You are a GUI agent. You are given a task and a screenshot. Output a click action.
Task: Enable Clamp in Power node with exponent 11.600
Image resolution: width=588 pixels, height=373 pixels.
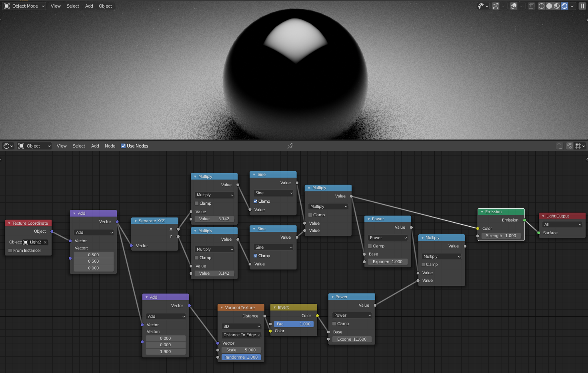pyautogui.click(x=334, y=324)
